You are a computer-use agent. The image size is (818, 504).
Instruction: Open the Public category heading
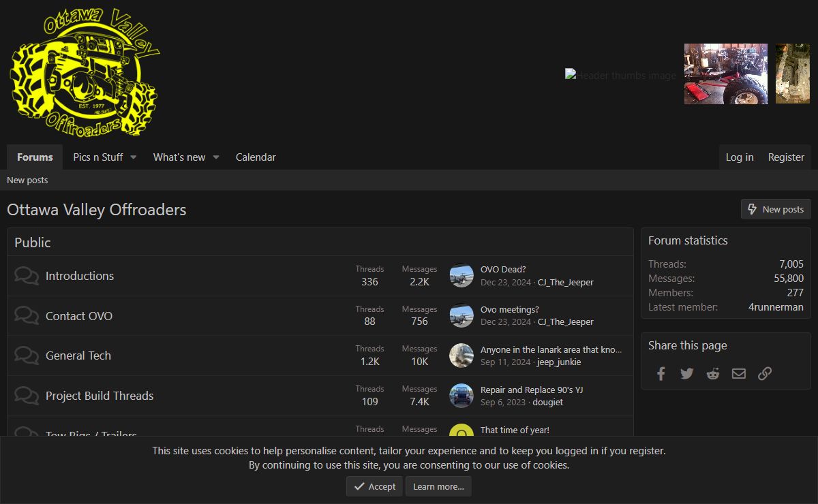(33, 242)
